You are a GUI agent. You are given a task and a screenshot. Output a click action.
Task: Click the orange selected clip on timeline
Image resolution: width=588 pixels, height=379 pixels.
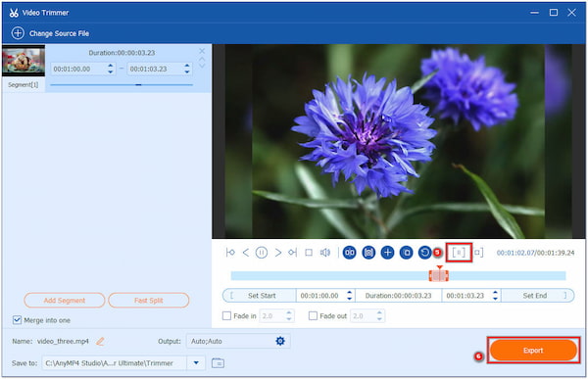point(439,275)
